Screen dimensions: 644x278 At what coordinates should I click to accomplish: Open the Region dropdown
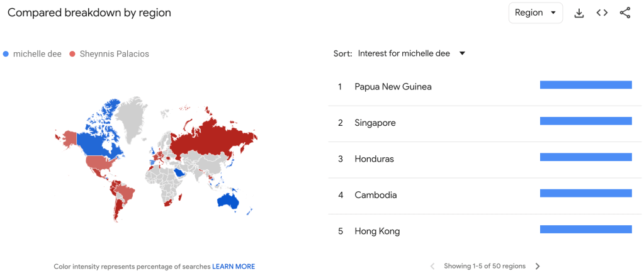(535, 13)
